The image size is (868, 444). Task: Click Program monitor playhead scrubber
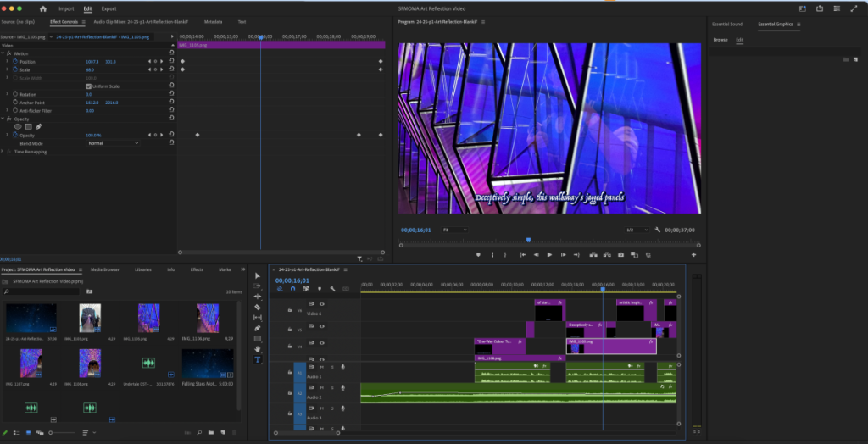pos(528,240)
